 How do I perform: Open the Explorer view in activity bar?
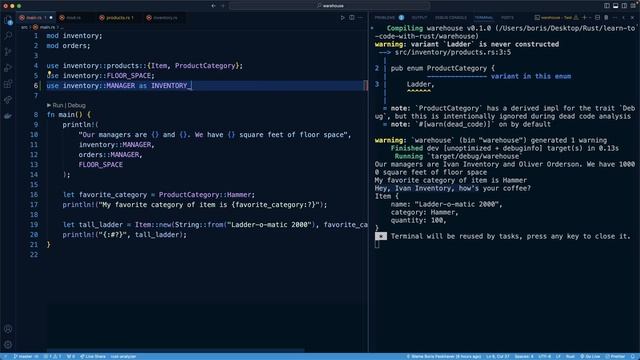coord(8,20)
